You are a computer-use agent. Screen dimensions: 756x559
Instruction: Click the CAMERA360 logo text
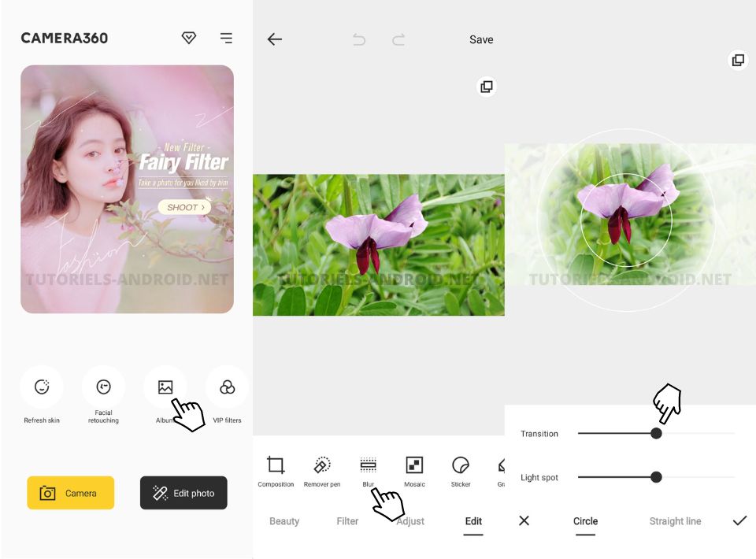pyautogui.click(x=64, y=38)
